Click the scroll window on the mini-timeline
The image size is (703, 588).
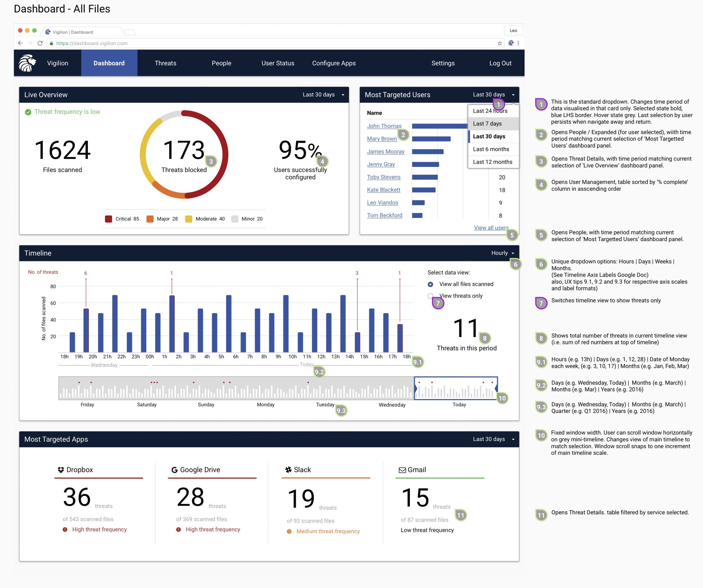(456, 388)
